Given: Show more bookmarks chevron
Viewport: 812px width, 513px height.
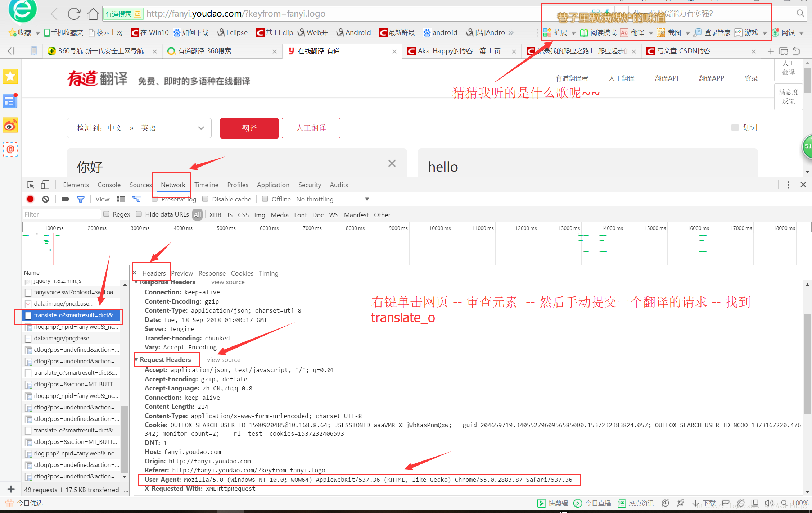Looking at the screenshot, I should pyautogui.click(x=511, y=33).
